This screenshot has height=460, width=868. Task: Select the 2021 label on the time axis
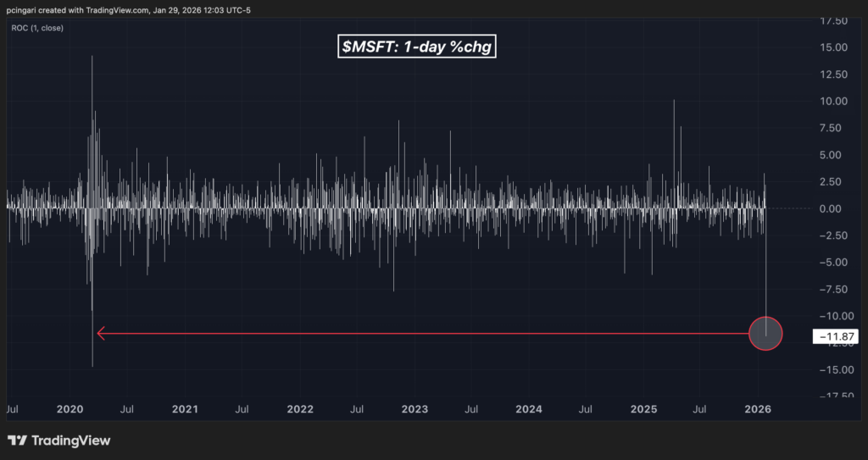pyautogui.click(x=185, y=409)
